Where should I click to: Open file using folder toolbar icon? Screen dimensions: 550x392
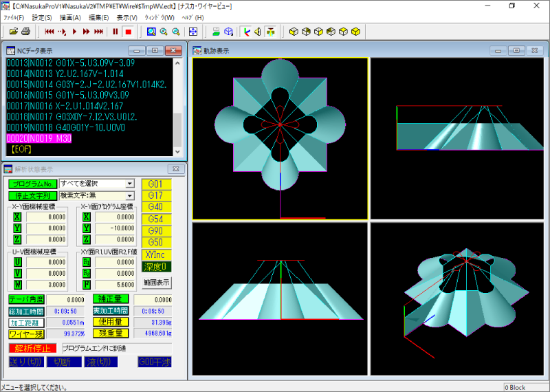(x=14, y=32)
